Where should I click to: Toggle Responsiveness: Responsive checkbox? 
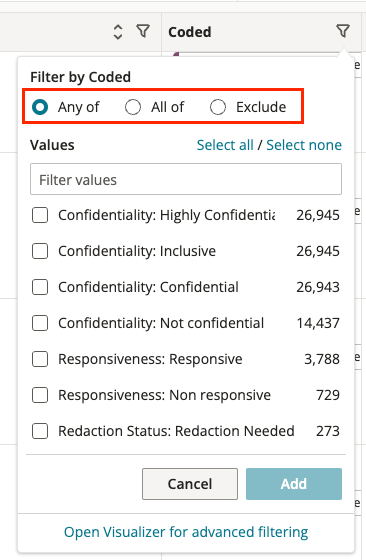click(x=40, y=359)
